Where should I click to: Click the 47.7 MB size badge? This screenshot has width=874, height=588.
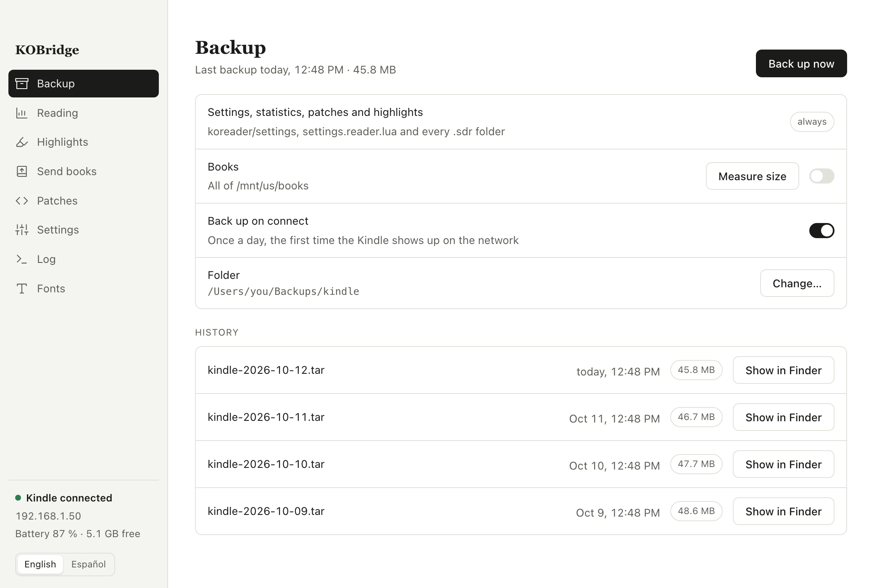coord(696,464)
